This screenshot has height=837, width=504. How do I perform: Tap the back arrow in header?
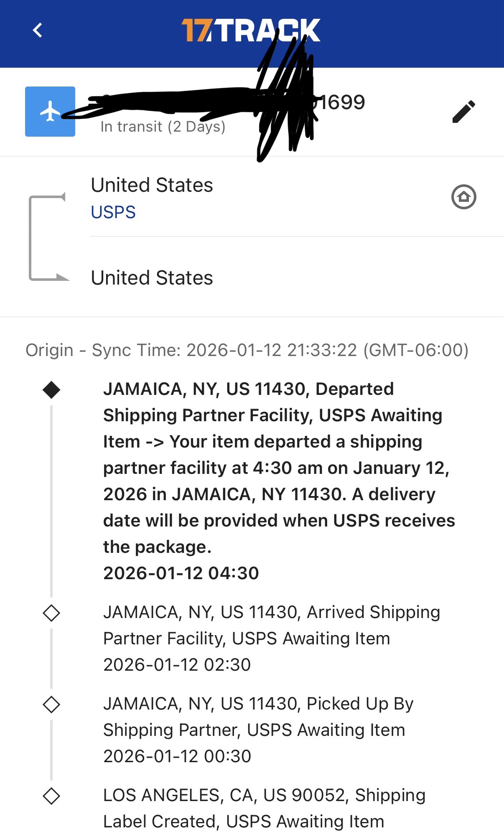pyautogui.click(x=38, y=30)
